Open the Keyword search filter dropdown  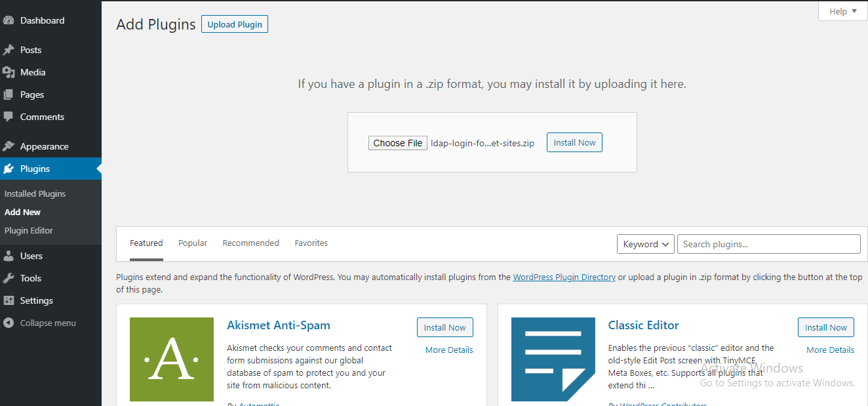point(645,243)
